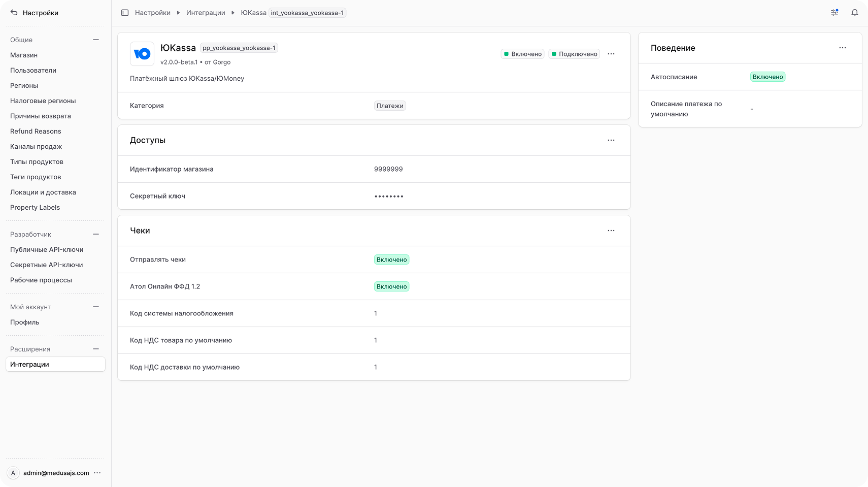Click the pp_yookassa_yookassa-1 ID badge
The image size is (868, 487).
239,48
